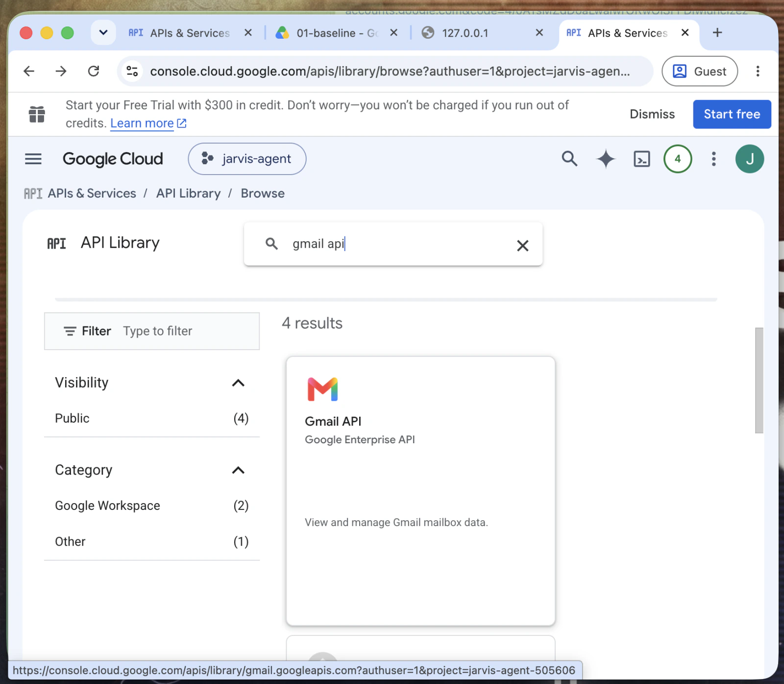
Task: Reload the current page
Action: pyautogui.click(x=94, y=71)
